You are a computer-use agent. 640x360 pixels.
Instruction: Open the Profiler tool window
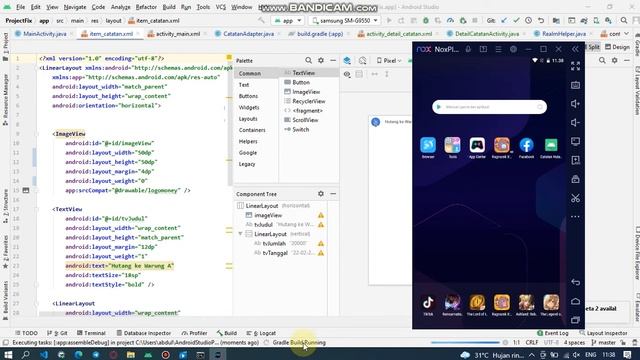tap(194, 333)
